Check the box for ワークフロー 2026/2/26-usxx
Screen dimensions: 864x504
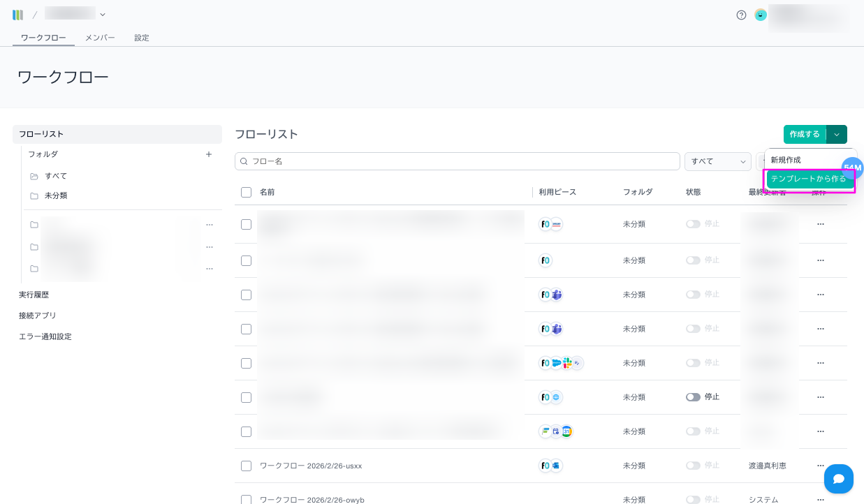pos(246,466)
